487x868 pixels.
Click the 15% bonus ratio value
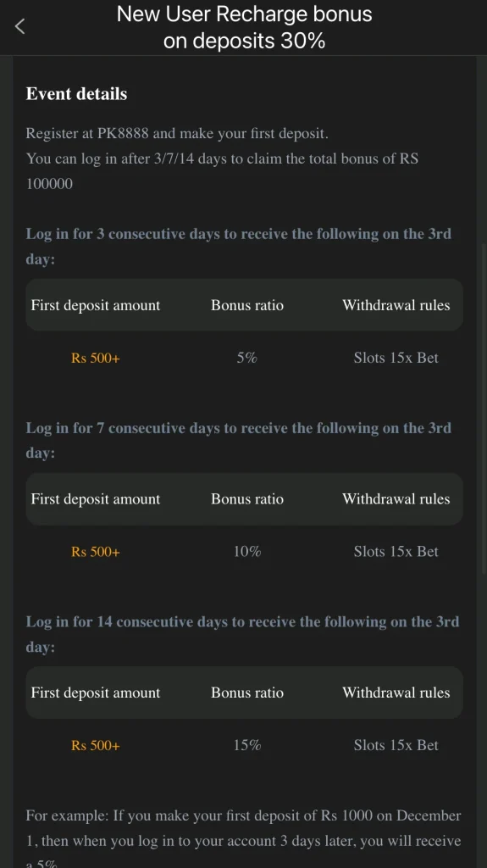pyautogui.click(x=246, y=745)
